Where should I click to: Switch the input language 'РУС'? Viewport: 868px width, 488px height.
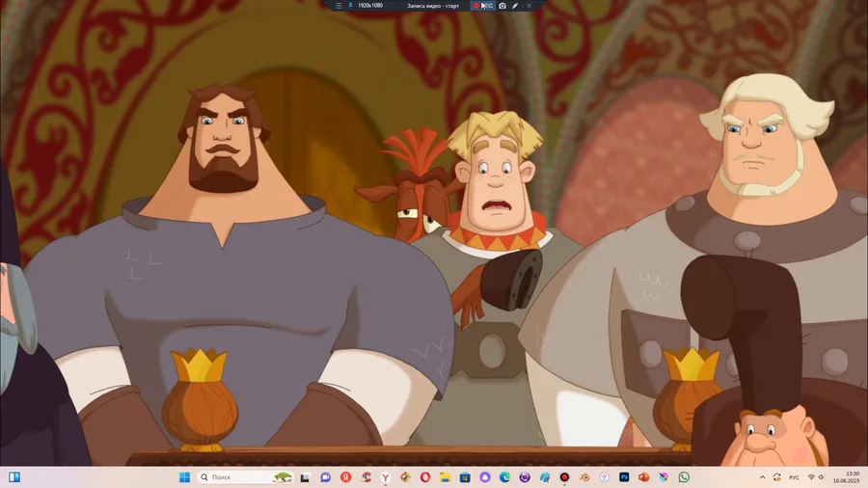tap(794, 477)
